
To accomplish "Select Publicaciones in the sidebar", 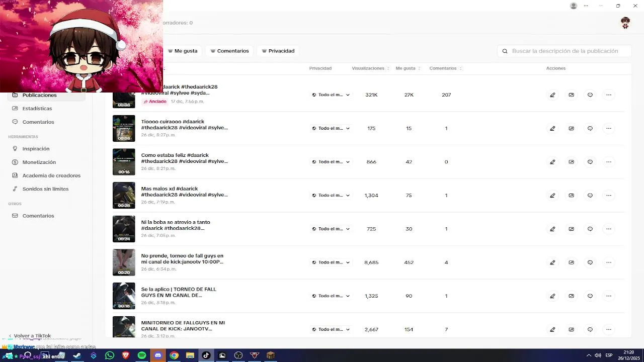I will [x=46, y=95].
